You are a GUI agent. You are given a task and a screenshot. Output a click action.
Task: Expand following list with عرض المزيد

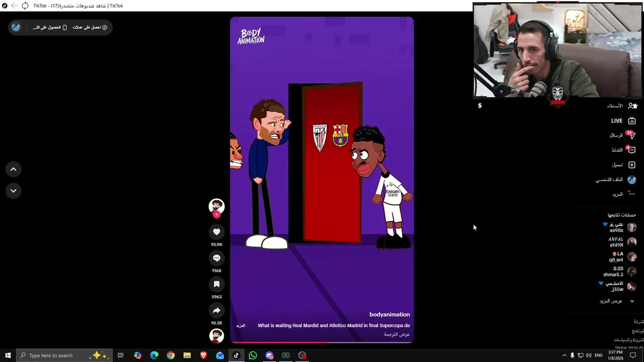click(x=617, y=301)
